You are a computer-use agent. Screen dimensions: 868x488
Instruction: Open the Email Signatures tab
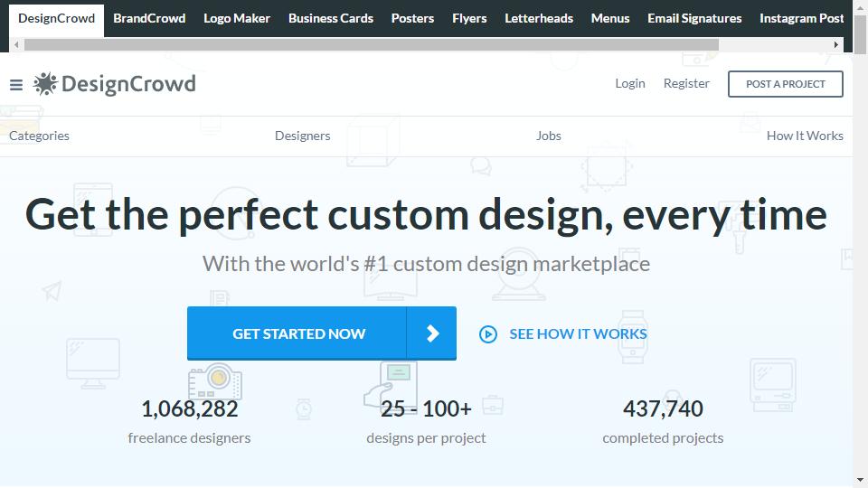pyautogui.click(x=694, y=18)
